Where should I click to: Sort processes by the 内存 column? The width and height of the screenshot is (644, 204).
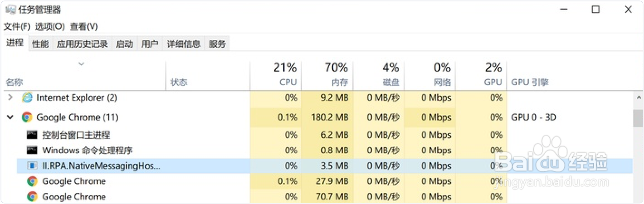click(327, 75)
